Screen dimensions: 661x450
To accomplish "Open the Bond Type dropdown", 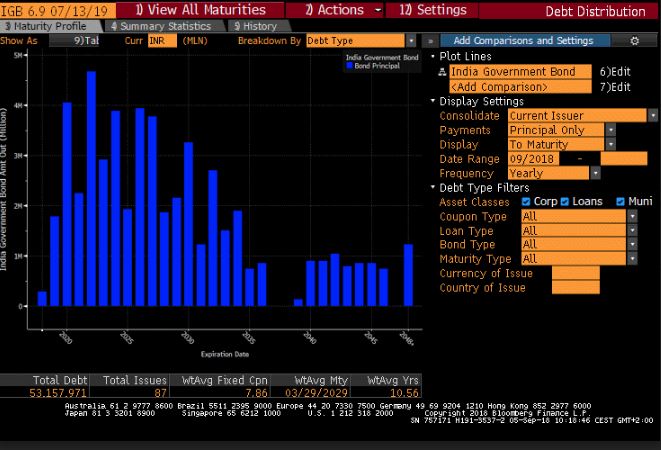I will pyautogui.click(x=632, y=244).
